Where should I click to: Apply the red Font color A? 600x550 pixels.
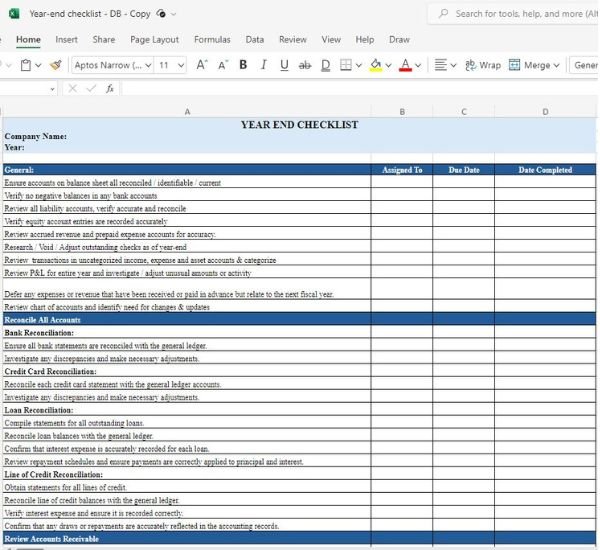click(405, 65)
